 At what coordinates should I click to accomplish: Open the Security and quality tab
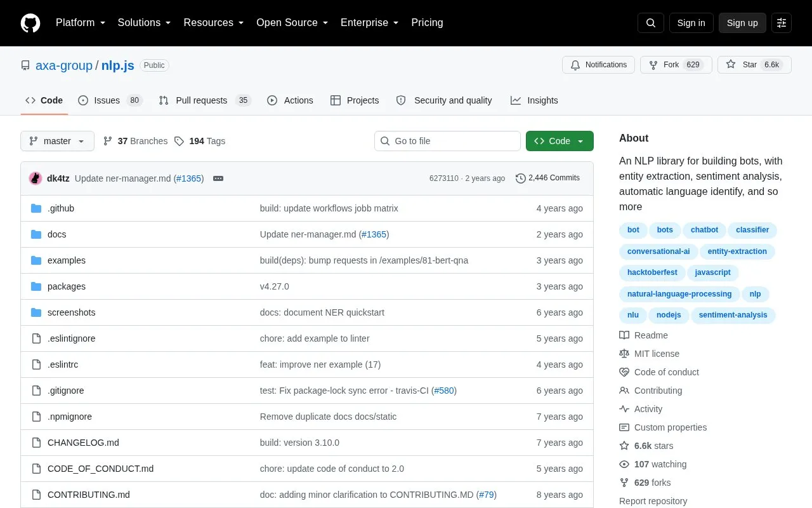(x=444, y=100)
